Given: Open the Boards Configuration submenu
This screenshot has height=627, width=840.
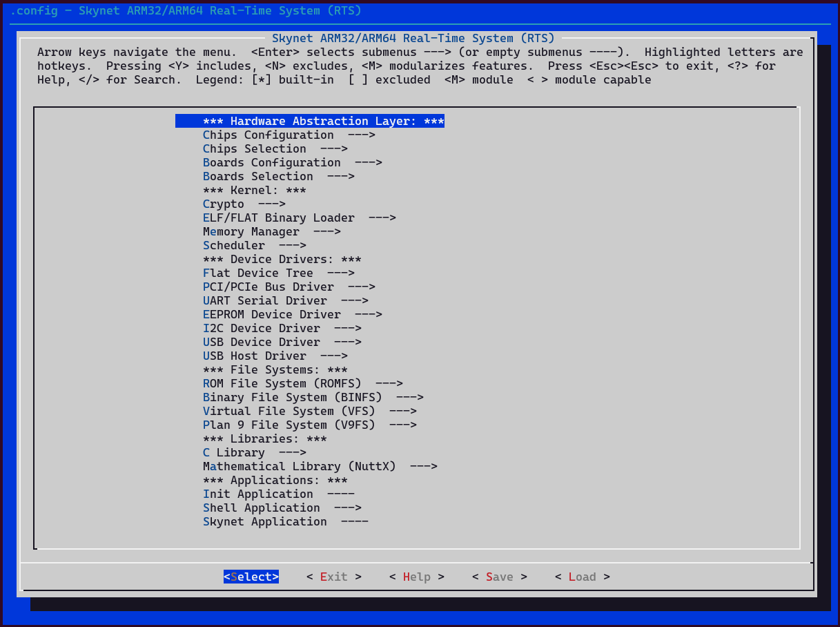Looking at the screenshot, I should coord(292,162).
